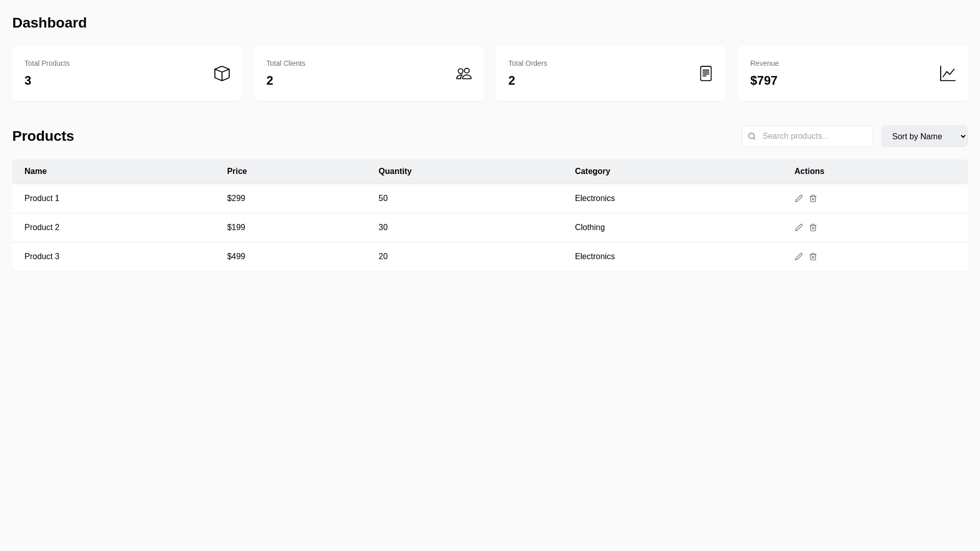The height and width of the screenshot is (551, 980).
Task: Click the Price column header
Action: pyautogui.click(x=237, y=171)
